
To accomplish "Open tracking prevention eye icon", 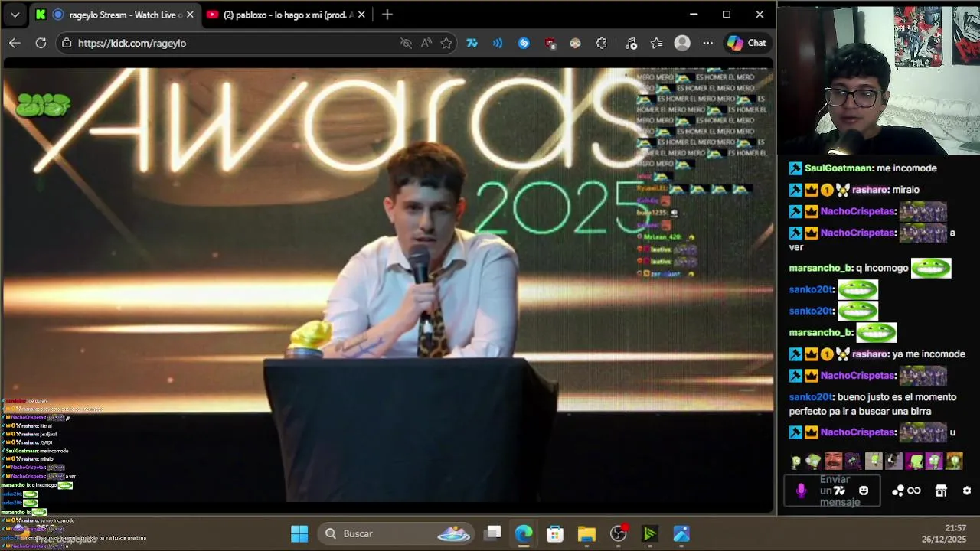I will coord(406,44).
